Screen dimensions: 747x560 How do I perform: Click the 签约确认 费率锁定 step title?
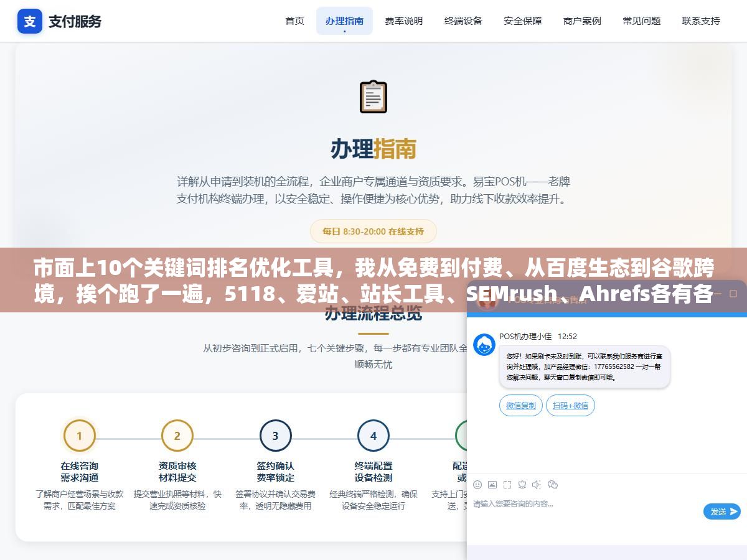(275, 472)
